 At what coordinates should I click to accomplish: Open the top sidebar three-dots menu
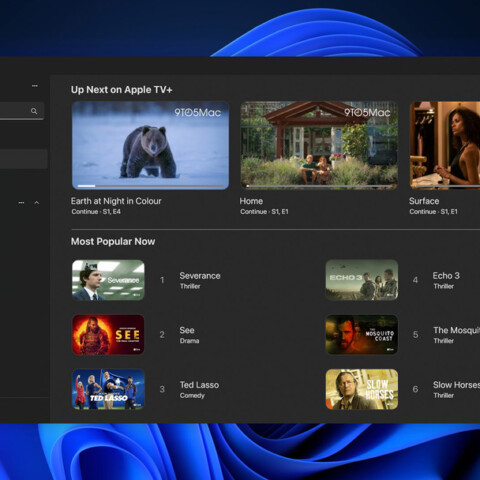click(x=35, y=86)
